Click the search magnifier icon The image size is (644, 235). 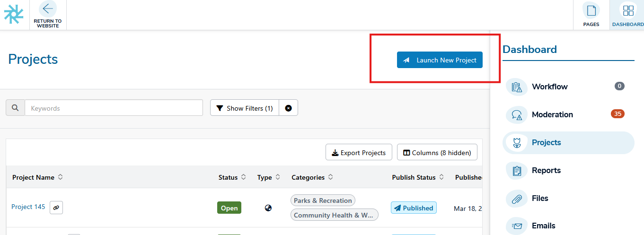point(15,108)
